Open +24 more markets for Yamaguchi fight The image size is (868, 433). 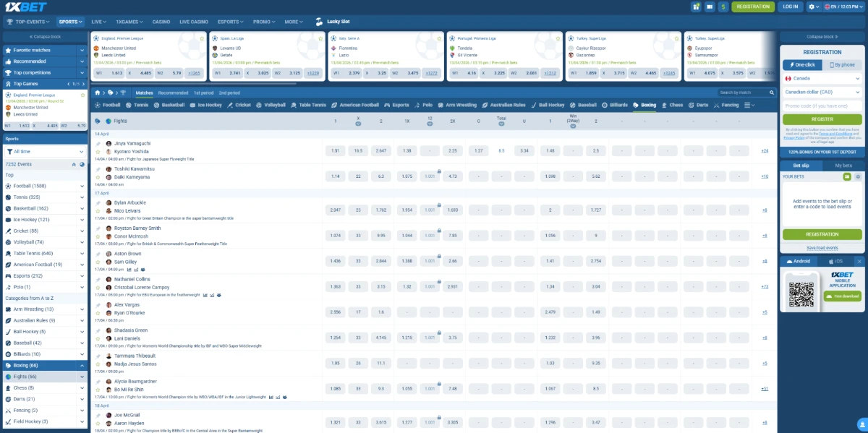pyautogui.click(x=765, y=150)
